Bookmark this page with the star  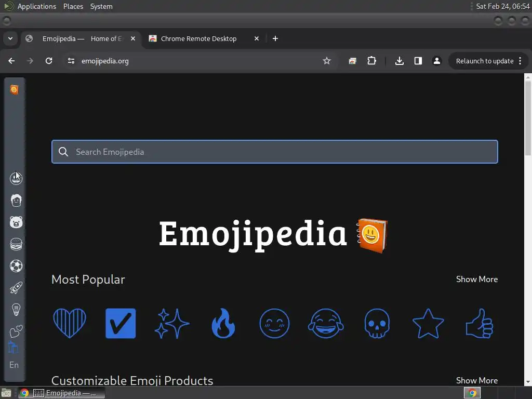coord(327,61)
